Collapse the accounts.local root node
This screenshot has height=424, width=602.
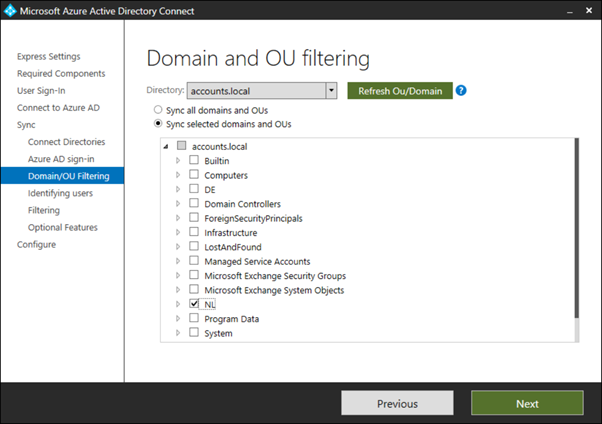point(165,147)
